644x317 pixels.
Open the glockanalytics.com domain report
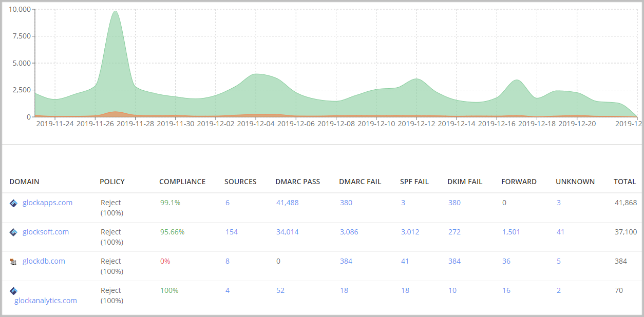tap(46, 301)
